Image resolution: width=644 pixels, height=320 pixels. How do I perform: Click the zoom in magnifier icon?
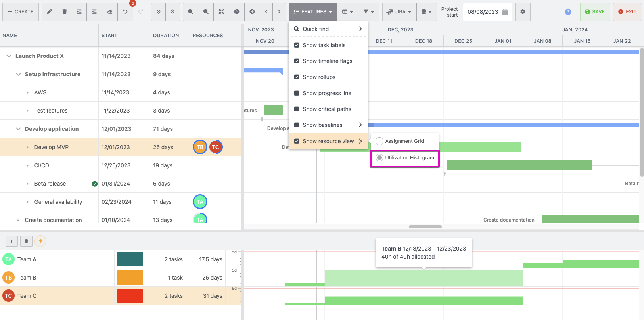[191, 12]
